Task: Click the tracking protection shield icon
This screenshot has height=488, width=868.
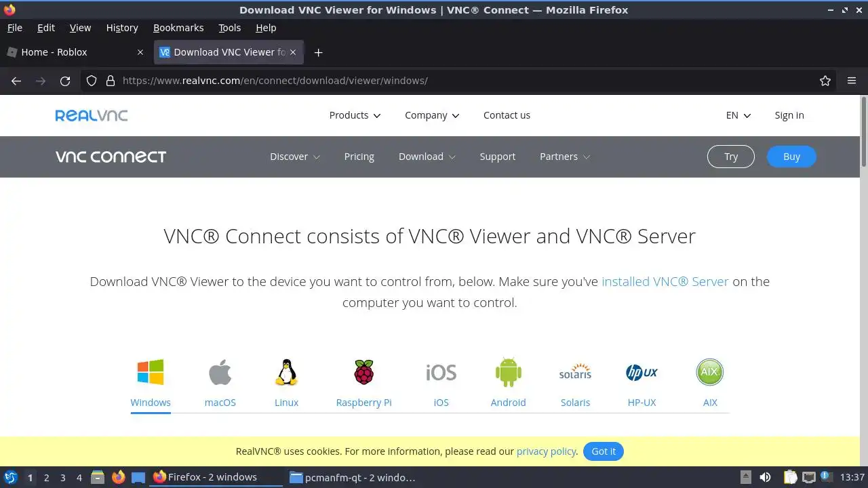Action: [x=92, y=81]
